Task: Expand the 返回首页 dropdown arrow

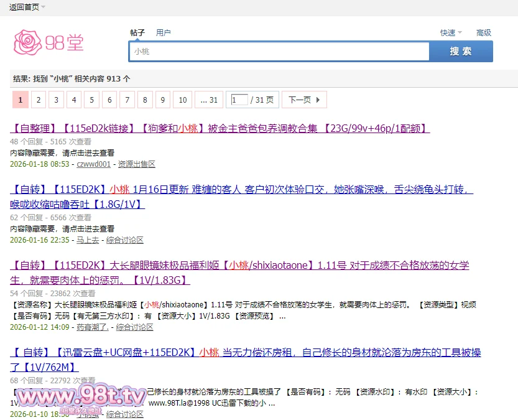Action: click(43, 7)
